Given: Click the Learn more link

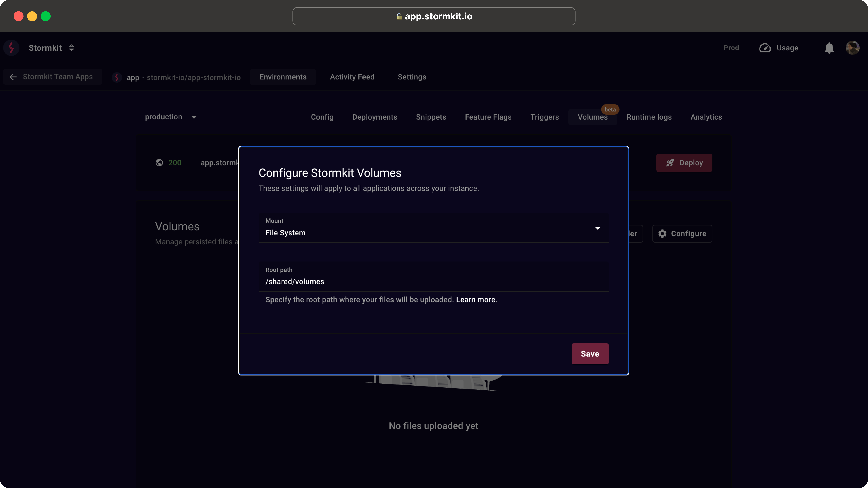Looking at the screenshot, I should (x=475, y=299).
